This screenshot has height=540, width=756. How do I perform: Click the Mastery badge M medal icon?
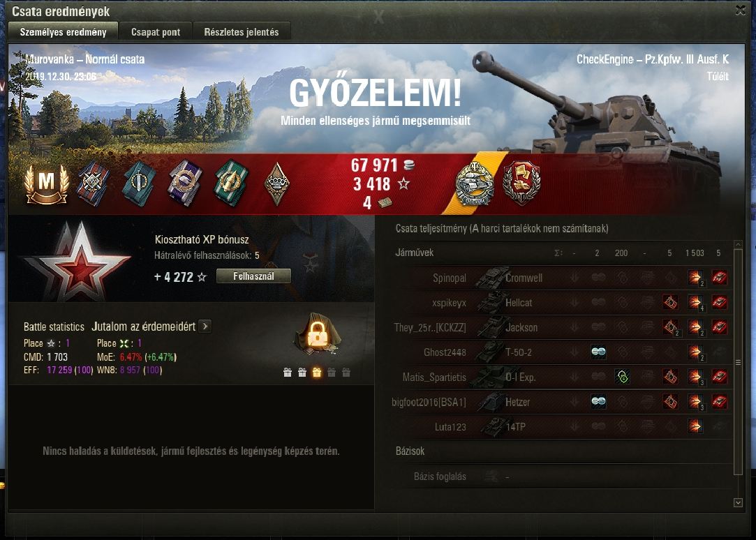tap(46, 184)
